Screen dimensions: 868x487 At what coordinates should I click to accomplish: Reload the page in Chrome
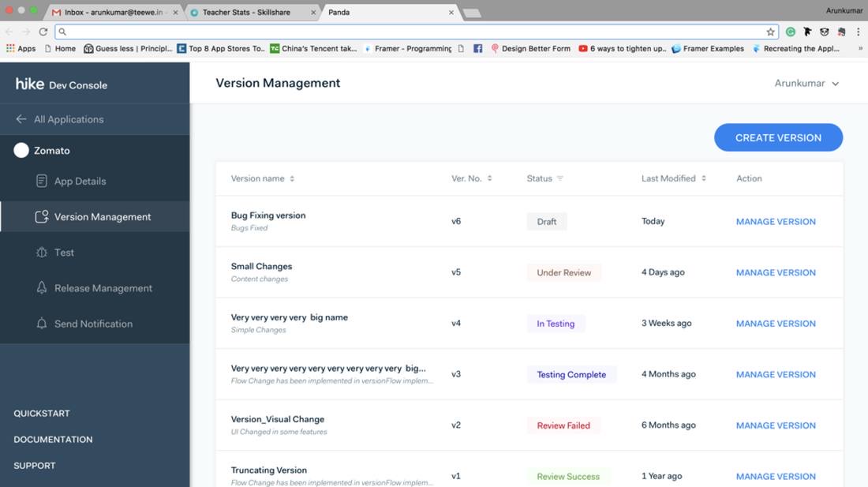click(x=43, y=32)
